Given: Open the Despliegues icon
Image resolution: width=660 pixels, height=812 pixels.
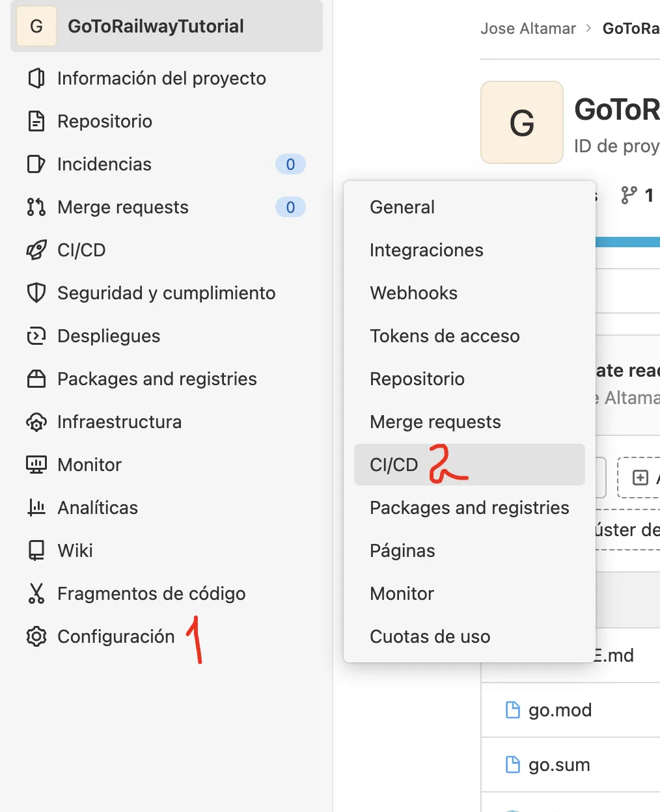Looking at the screenshot, I should click(x=37, y=336).
